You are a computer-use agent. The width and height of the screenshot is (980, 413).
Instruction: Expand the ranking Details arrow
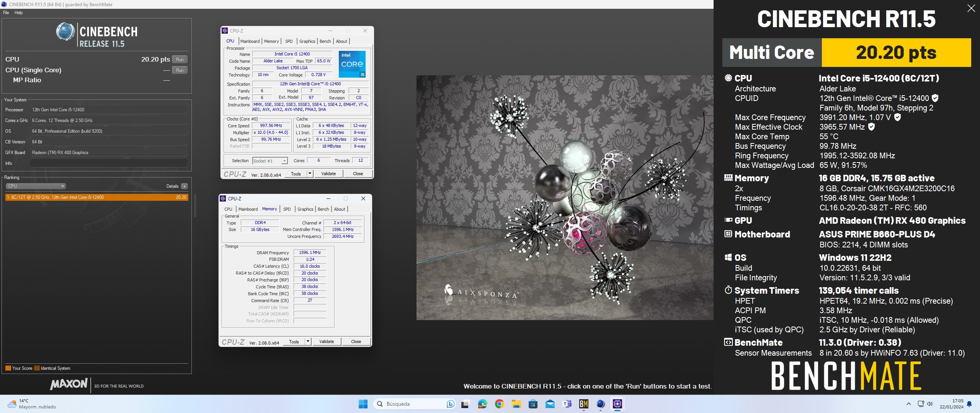pos(185,186)
